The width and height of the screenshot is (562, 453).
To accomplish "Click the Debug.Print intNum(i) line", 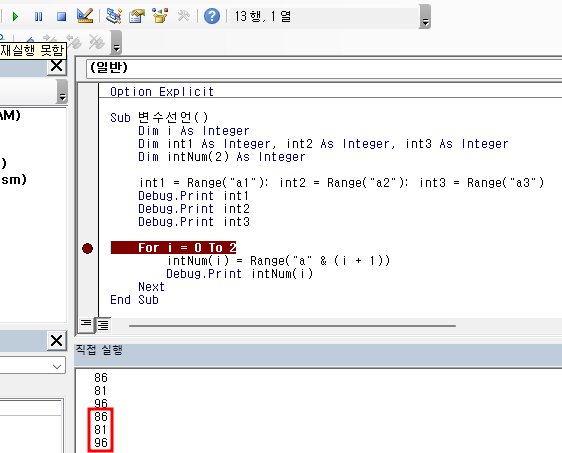I will [x=240, y=274].
